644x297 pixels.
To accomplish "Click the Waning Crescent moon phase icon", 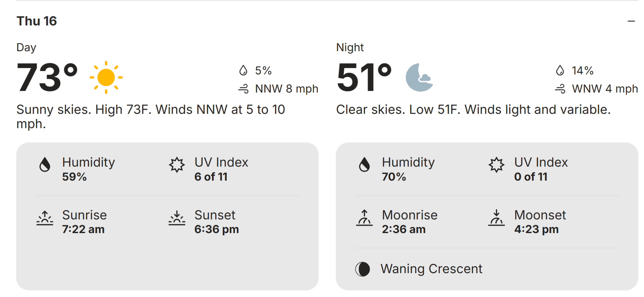I will (x=363, y=269).
